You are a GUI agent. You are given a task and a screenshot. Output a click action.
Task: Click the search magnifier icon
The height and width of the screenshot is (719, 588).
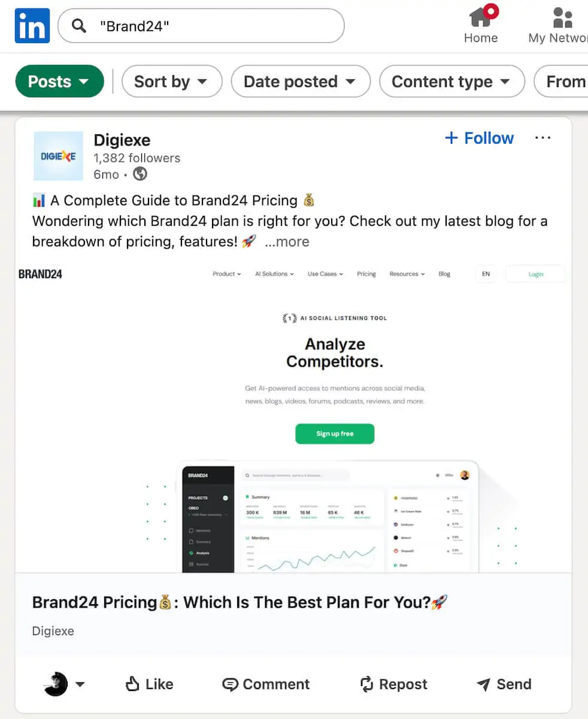(x=78, y=26)
